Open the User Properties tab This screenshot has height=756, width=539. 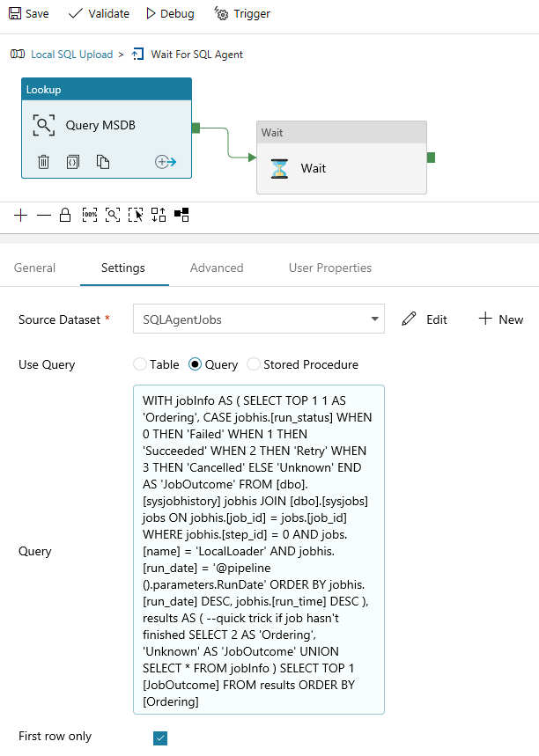[x=329, y=268]
